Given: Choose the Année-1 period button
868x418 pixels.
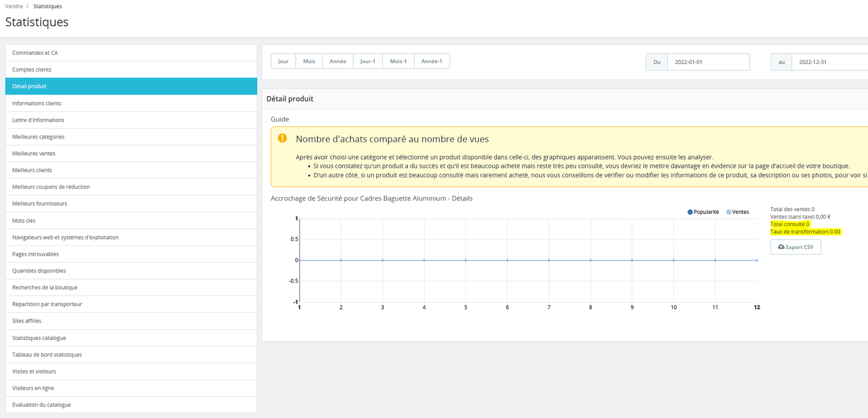Looking at the screenshot, I should tap(432, 61).
